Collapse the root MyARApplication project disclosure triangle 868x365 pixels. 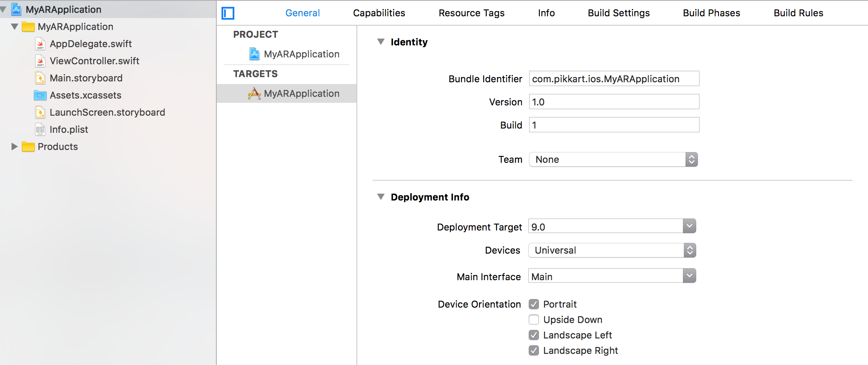pos(3,9)
